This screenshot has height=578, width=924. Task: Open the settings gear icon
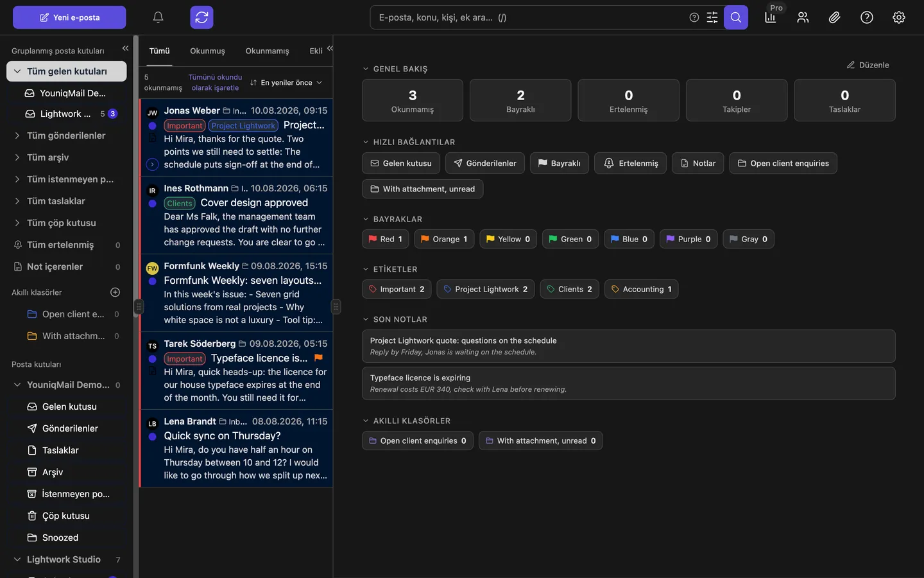898,17
